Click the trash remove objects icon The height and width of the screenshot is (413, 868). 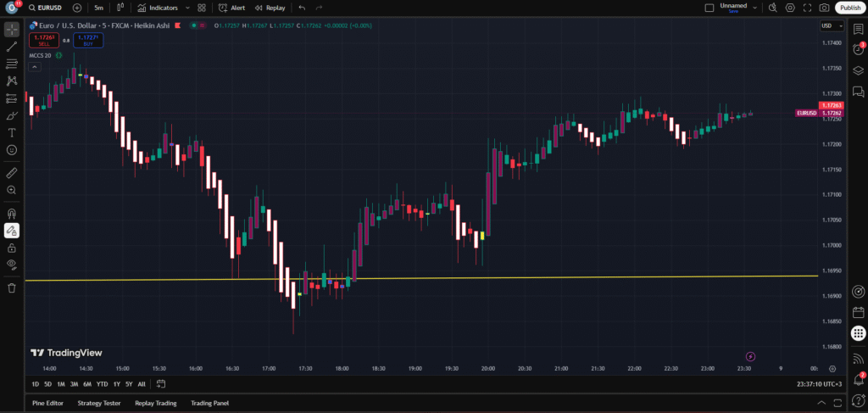click(12, 287)
